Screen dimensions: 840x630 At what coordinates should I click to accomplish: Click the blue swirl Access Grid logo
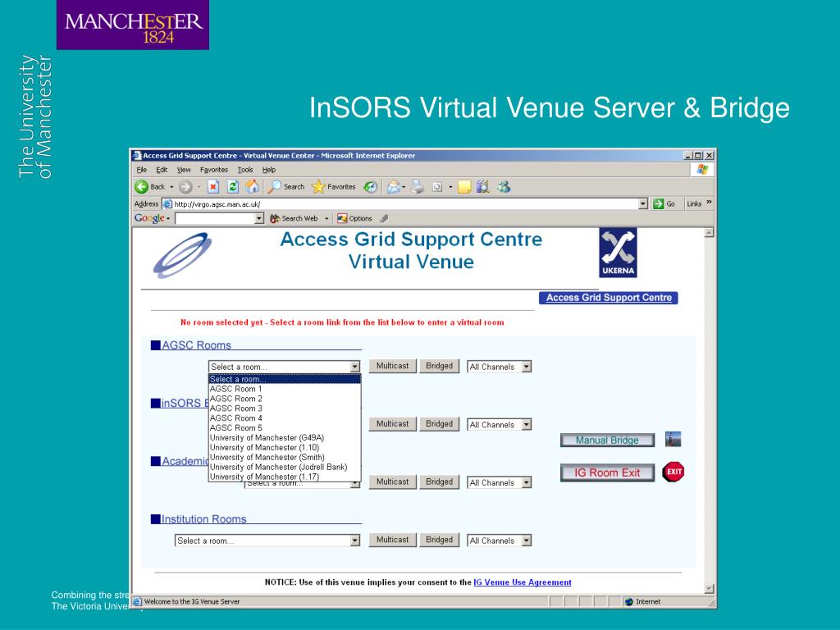pos(183,255)
